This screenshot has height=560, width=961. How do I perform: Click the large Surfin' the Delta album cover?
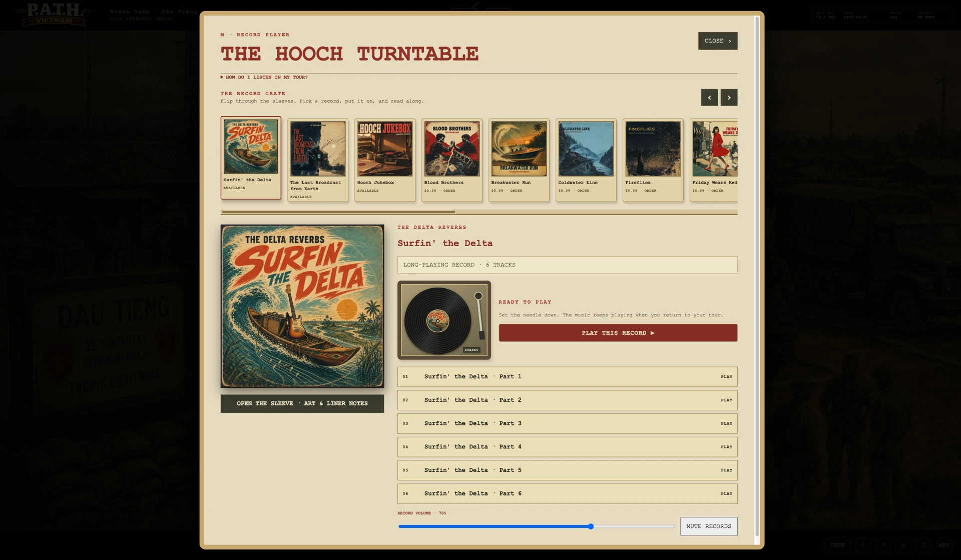point(302,306)
